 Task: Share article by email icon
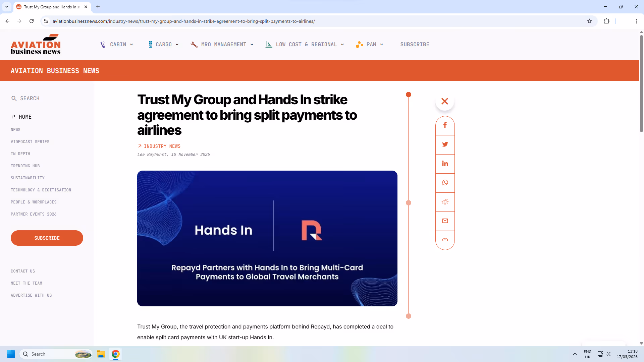coord(445,221)
